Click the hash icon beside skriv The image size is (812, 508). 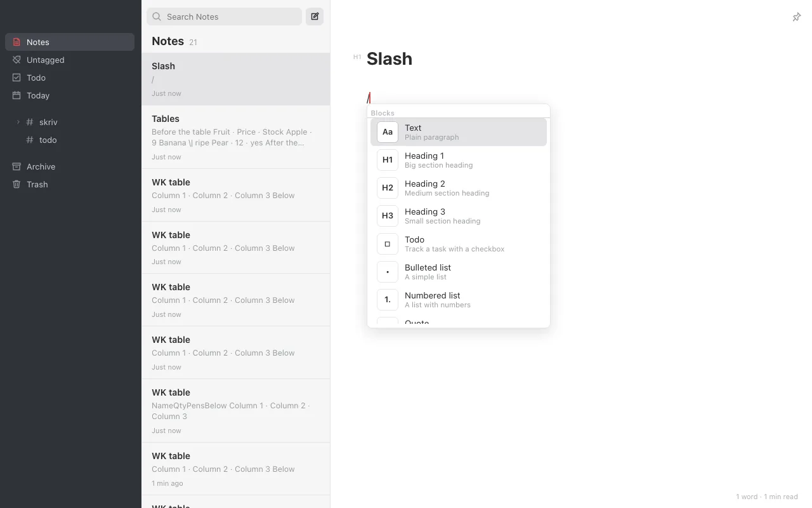click(30, 122)
